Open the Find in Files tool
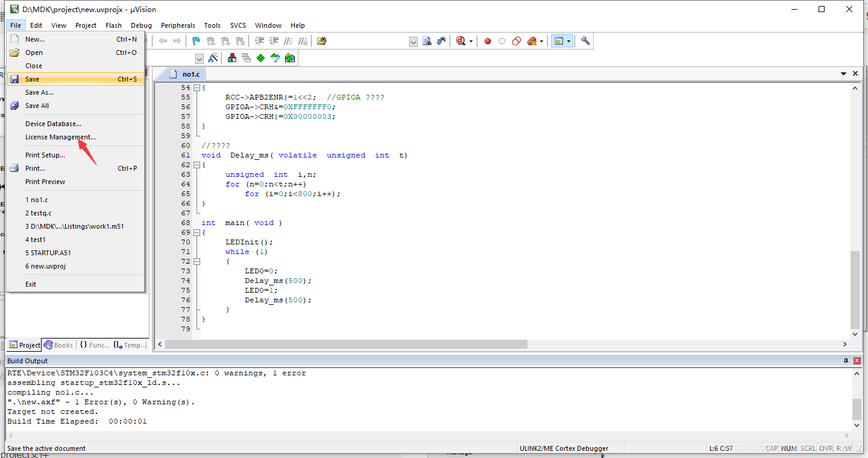The height and width of the screenshot is (458, 868). (322, 41)
